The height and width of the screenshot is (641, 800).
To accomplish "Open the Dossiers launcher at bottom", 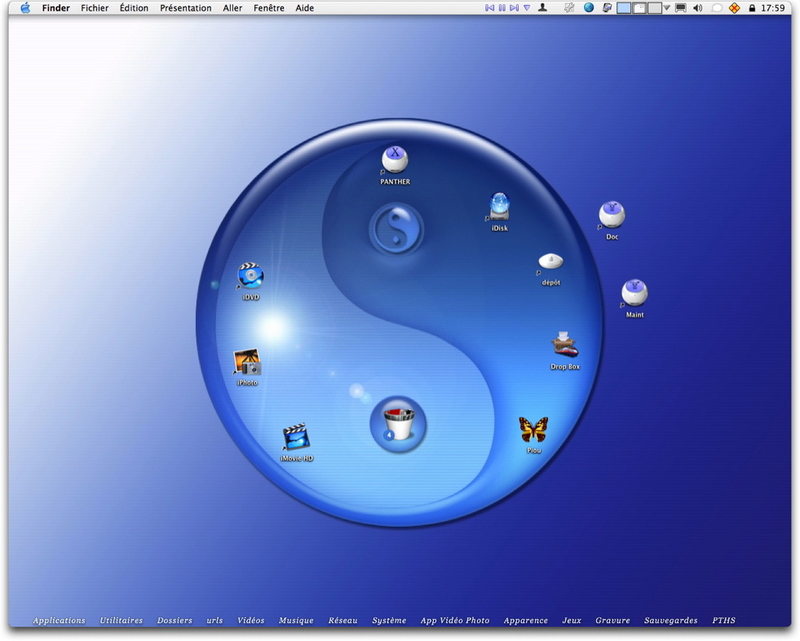I will tap(174, 621).
